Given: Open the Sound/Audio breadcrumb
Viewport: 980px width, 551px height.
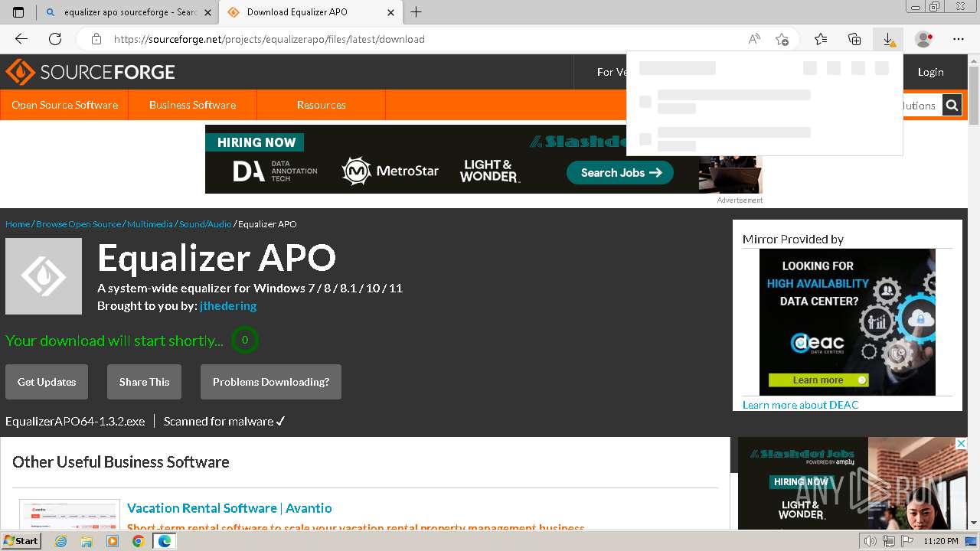Looking at the screenshot, I should (205, 224).
